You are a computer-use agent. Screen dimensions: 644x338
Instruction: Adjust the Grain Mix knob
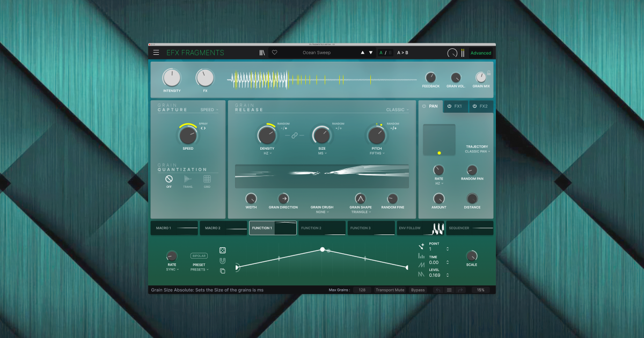[x=481, y=77]
